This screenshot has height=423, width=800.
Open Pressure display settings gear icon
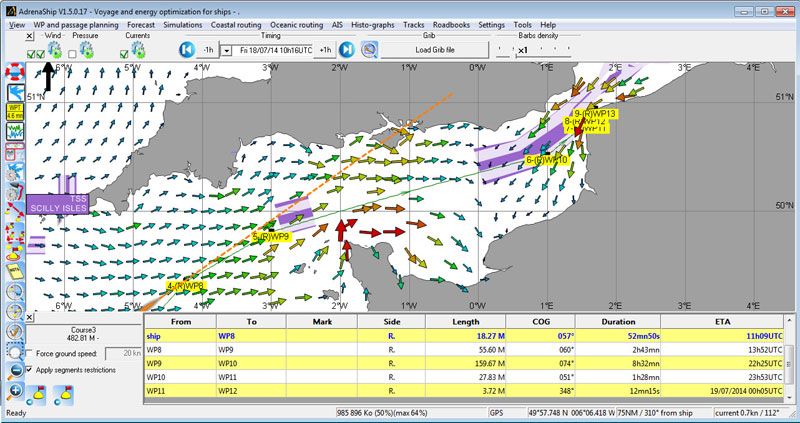pos(86,50)
